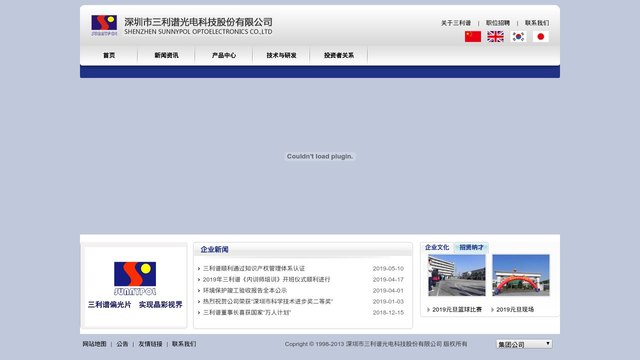Open the New Year arch photo thumbnail
The image size is (640, 360).
521,276
